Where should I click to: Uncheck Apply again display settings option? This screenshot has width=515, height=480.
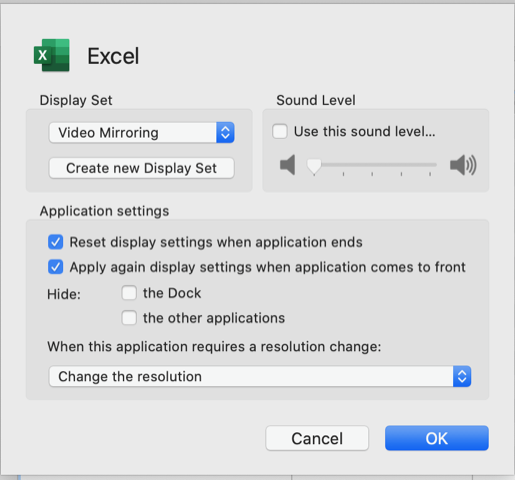point(55,267)
